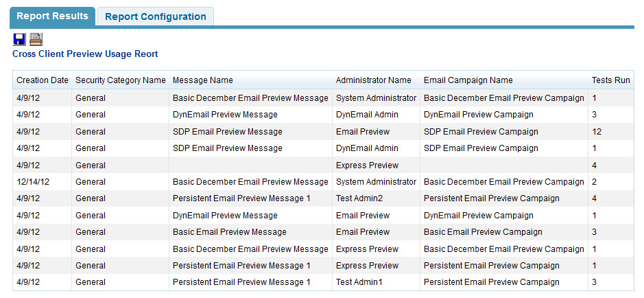Click the Administrator Name column header
The width and height of the screenshot is (644, 298).
[x=373, y=80]
